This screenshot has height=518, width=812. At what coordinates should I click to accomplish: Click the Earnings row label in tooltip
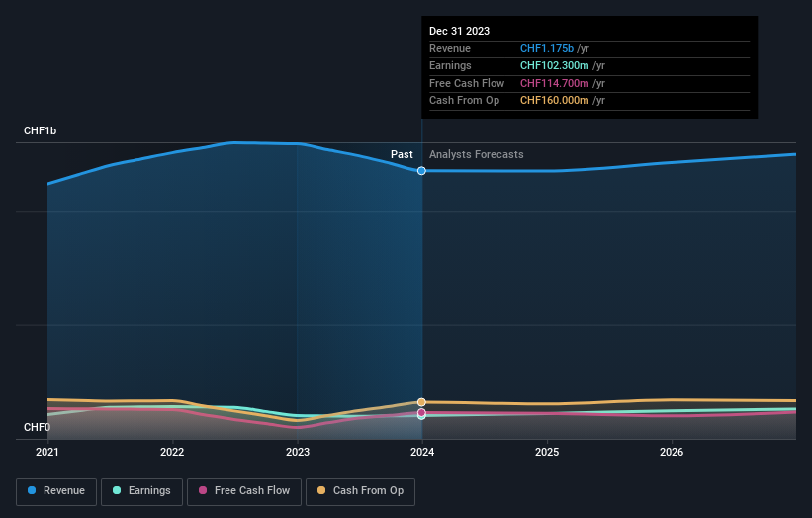450,65
